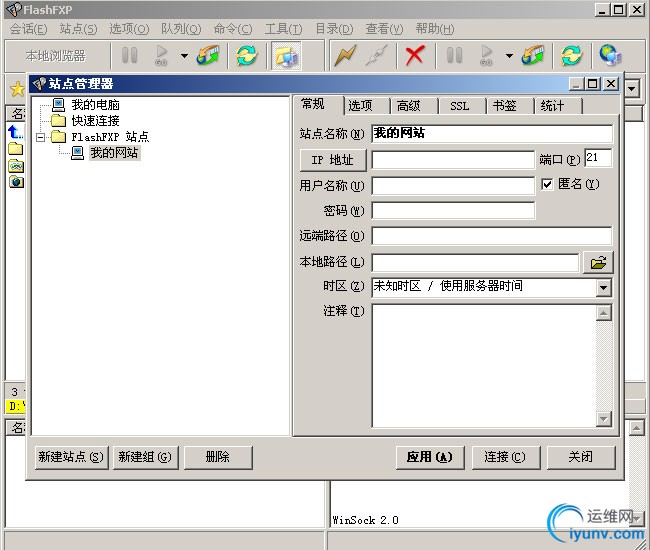The image size is (650, 550).
Task: Open the 站点(S) menu
Action: pyautogui.click(x=78, y=29)
